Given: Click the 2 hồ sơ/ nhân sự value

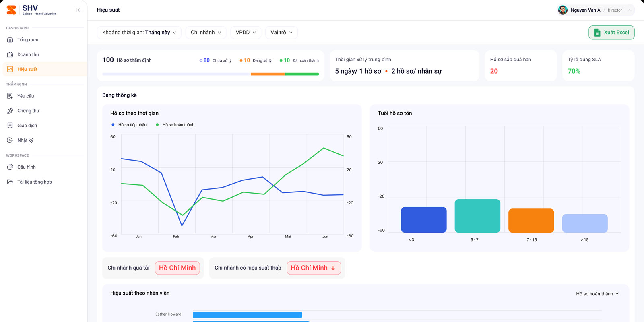Looking at the screenshot, I should point(417,71).
